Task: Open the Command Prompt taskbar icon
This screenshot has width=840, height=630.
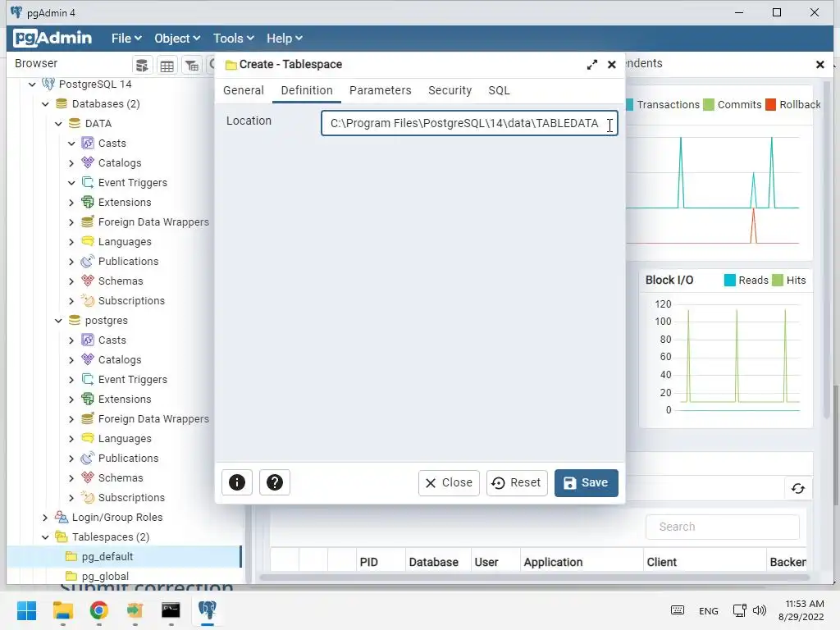Action: 171,610
